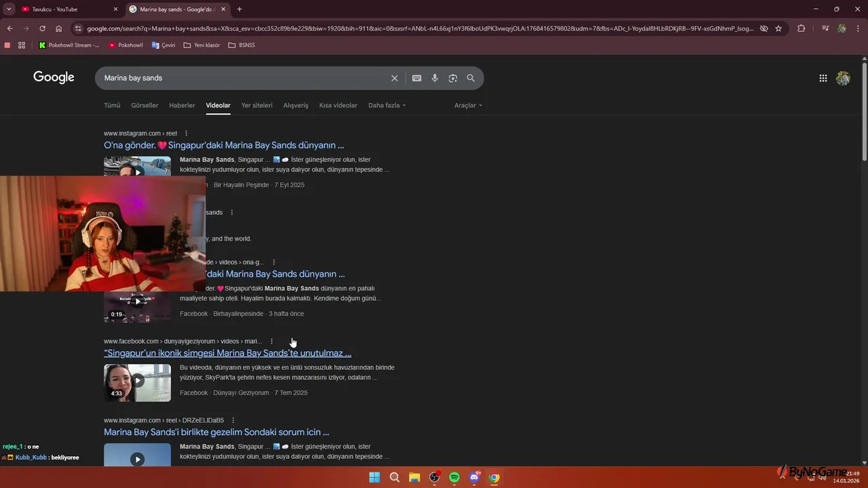Click the page vertical scrollbar

[x=864, y=112]
